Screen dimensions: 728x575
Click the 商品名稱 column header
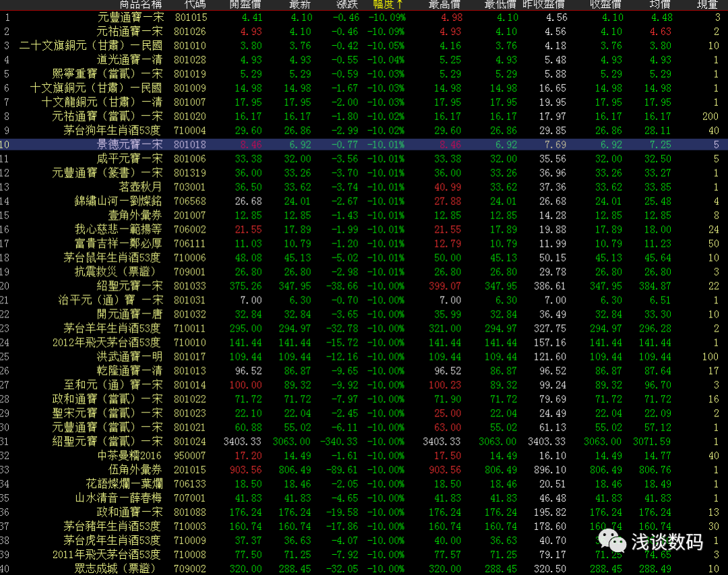tap(141, 5)
